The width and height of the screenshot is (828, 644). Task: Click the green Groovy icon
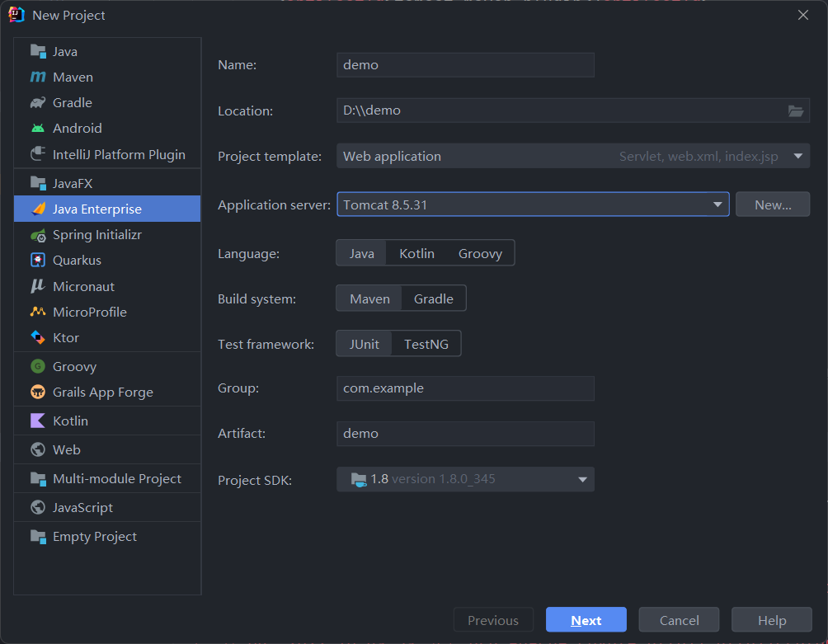38,366
